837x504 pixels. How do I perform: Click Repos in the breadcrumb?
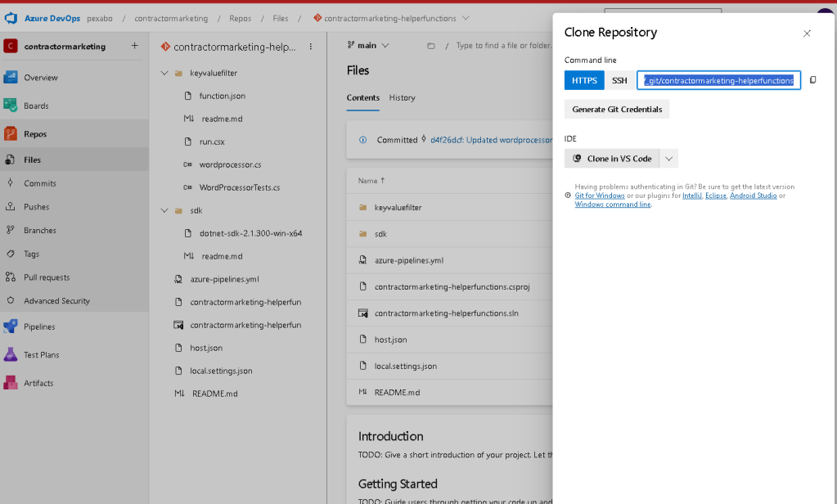241,18
